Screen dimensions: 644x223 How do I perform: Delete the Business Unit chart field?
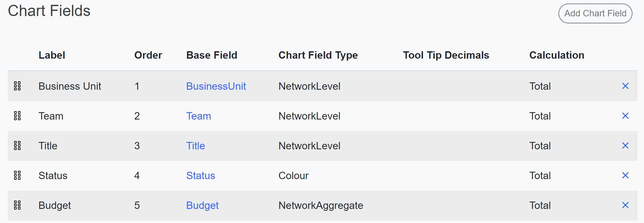click(x=625, y=86)
